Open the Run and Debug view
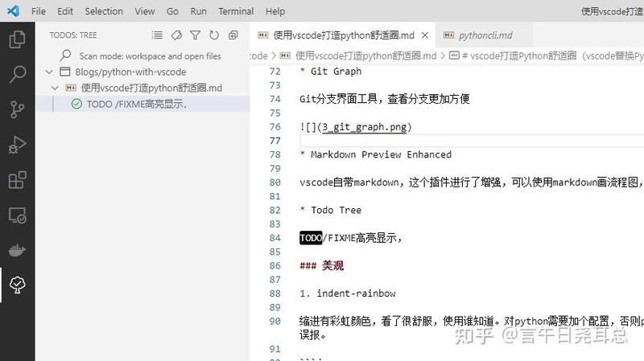Image resolution: width=644 pixels, height=361 pixels. coord(17,145)
